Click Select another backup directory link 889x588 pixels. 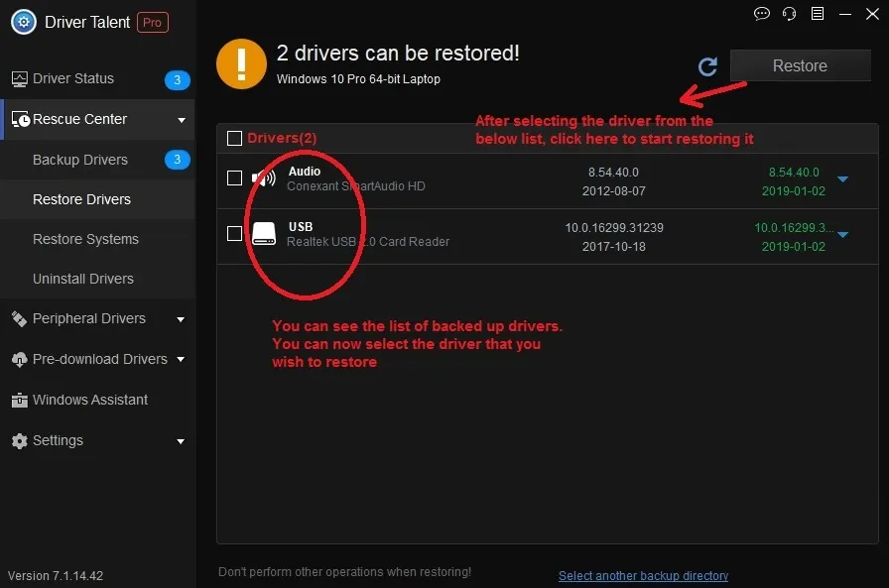point(643,575)
